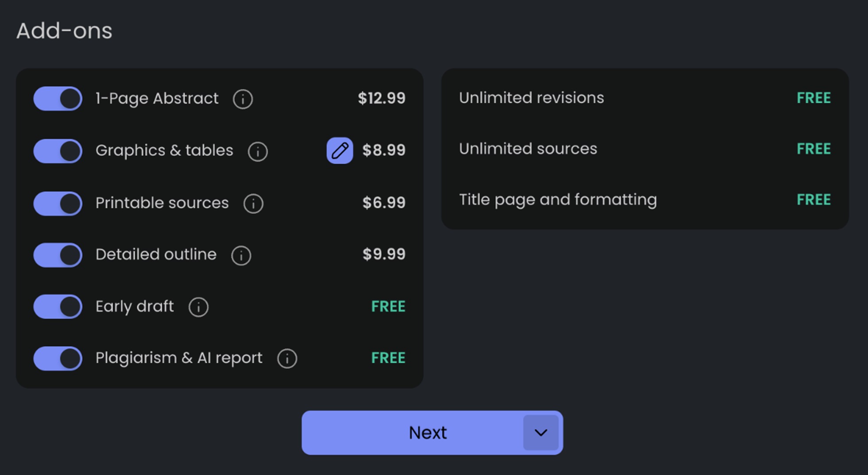Open Plagiarism & AI report info icon
This screenshot has height=475, width=868.
287,359
